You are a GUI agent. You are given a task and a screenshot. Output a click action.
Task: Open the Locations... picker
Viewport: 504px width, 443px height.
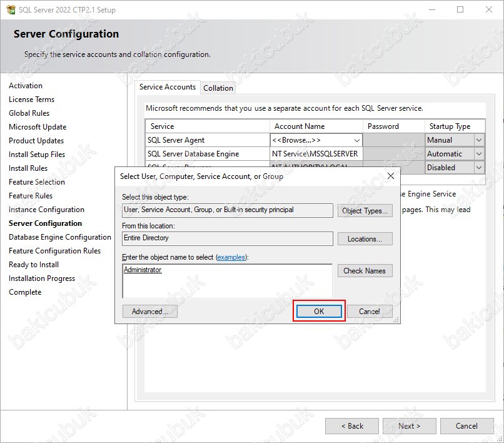[365, 239]
